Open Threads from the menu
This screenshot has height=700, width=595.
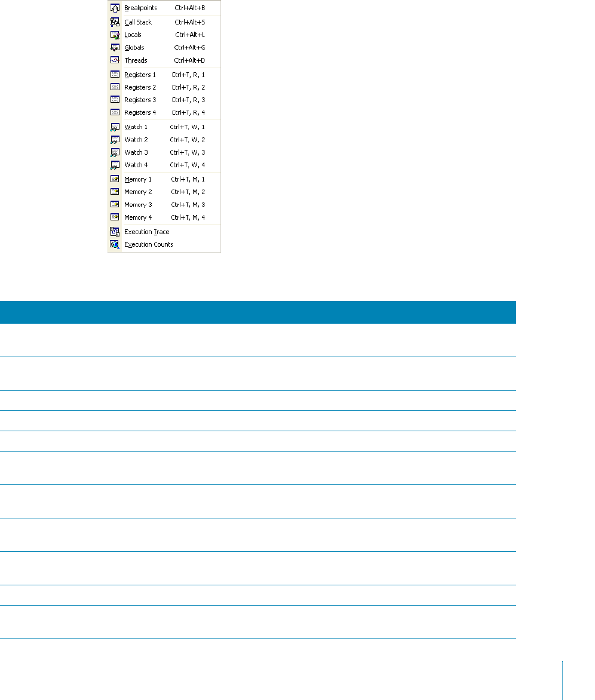coord(164,60)
